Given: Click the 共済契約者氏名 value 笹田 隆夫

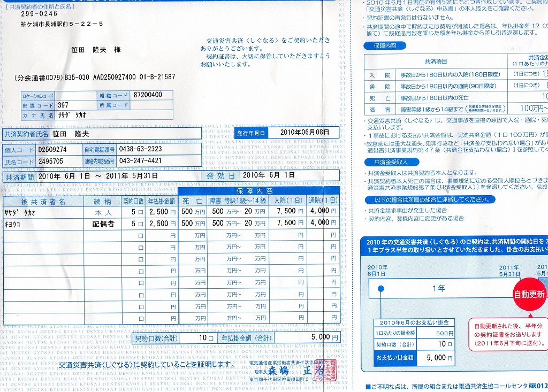Looking at the screenshot, I should (x=71, y=134).
